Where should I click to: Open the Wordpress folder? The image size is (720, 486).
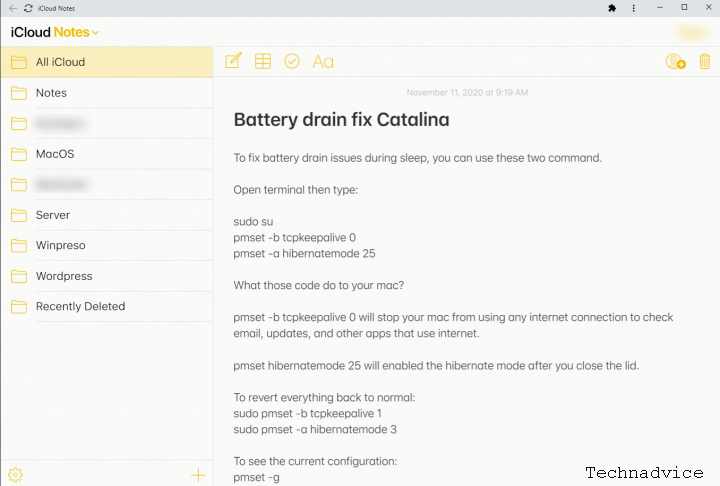tap(107, 276)
